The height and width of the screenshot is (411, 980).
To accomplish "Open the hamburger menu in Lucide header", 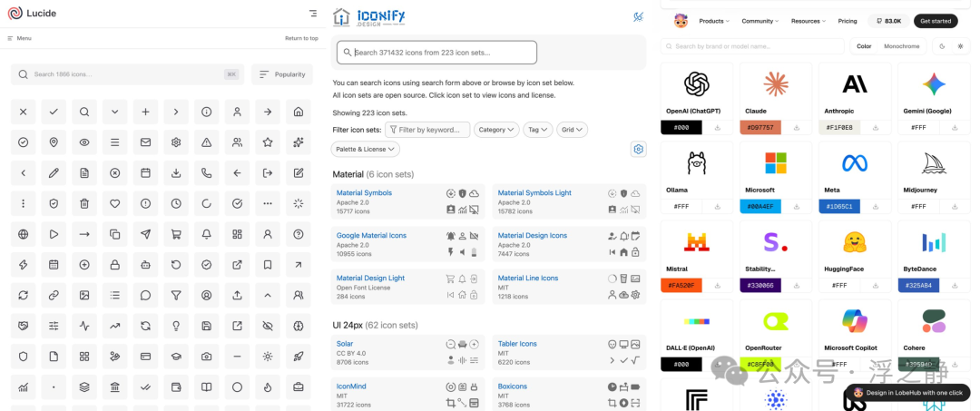I will (313, 13).
